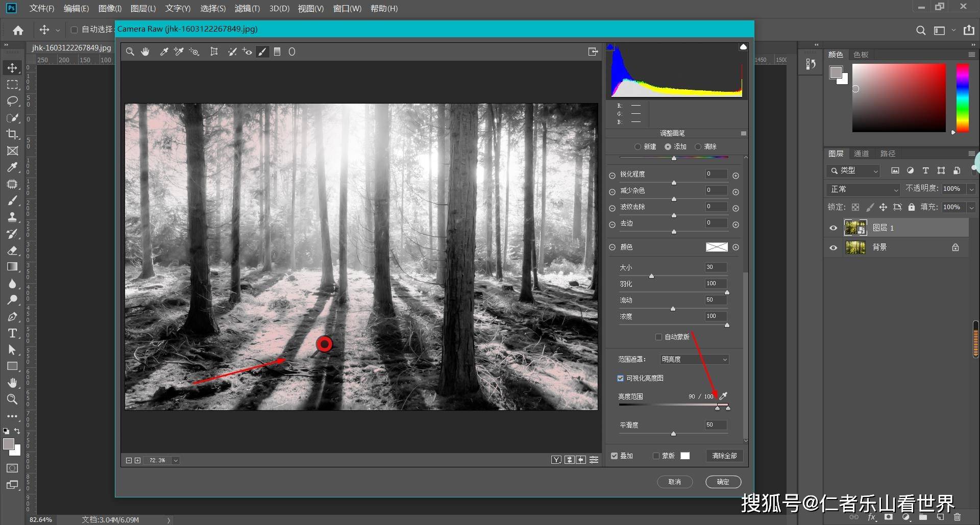Select the spot removal tool
The image size is (980, 525).
[x=232, y=52]
